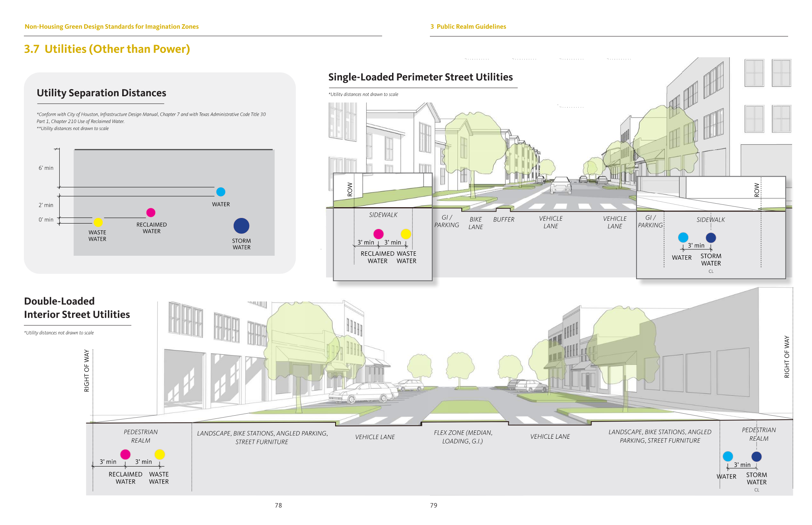Click the '3 Public Realm Guidelines' header text
This screenshot has width=812, height=525.
click(468, 27)
